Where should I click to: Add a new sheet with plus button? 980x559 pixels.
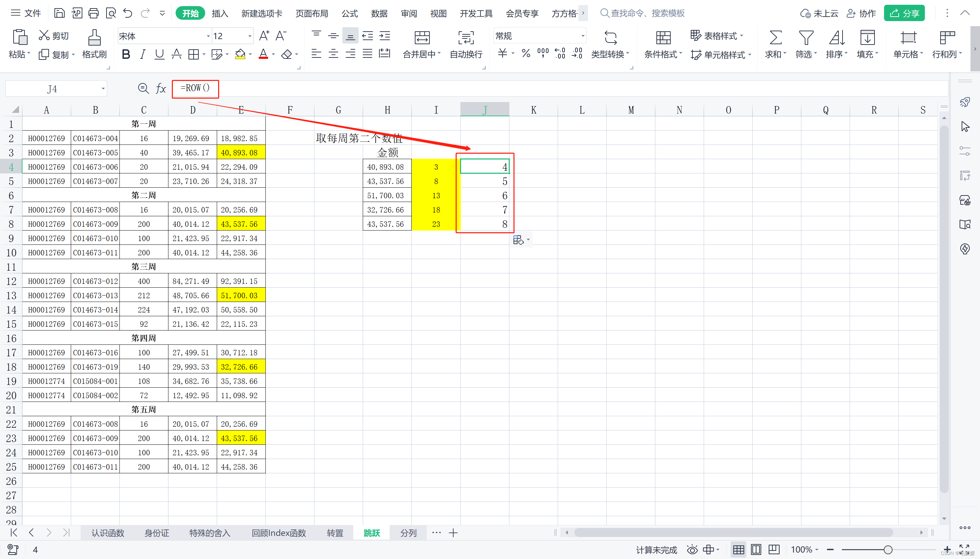pos(453,532)
